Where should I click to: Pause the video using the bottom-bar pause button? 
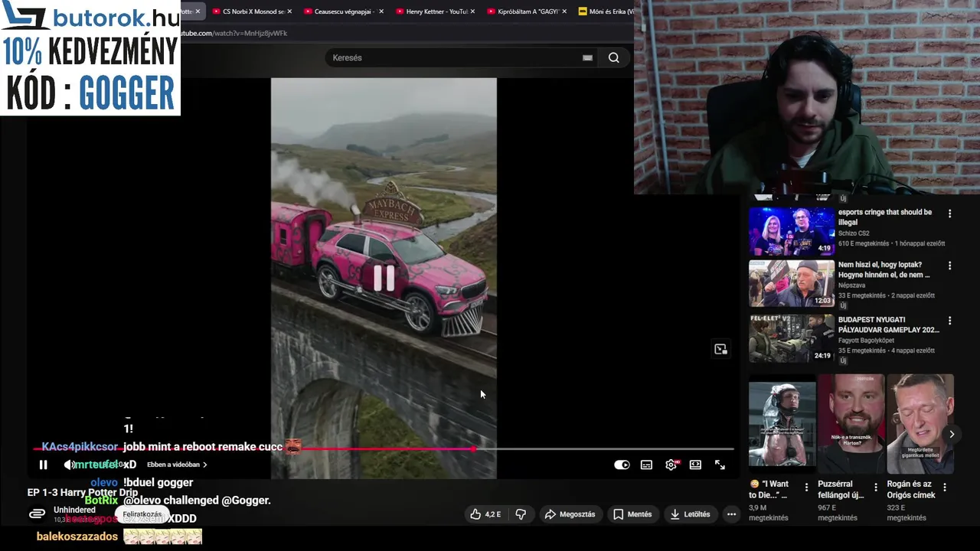pyautogui.click(x=43, y=465)
